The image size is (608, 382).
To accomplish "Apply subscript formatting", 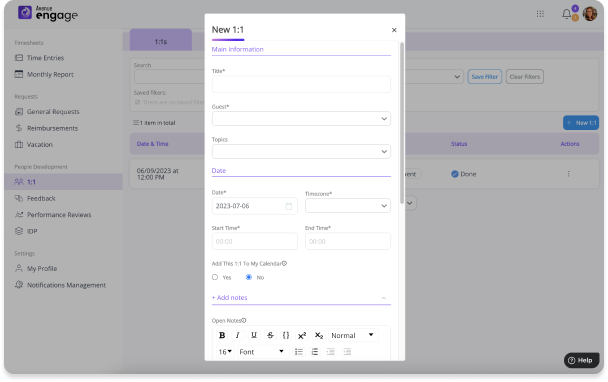I will coord(319,335).
